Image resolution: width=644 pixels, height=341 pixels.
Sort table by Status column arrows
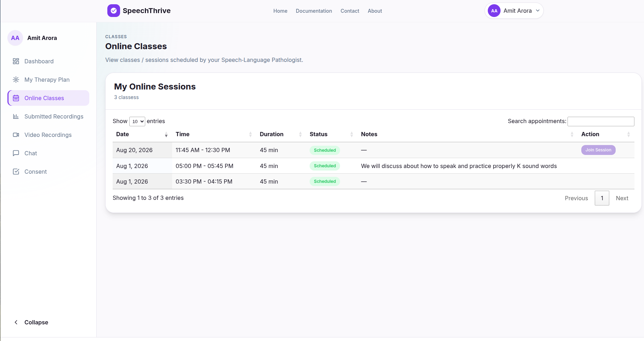coord(352,134)
